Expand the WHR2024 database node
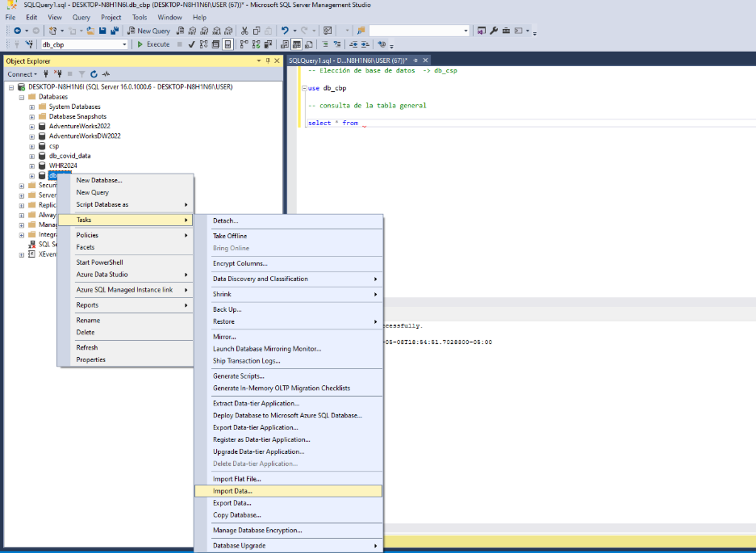 pyautogui.click(x=32, y=166)
